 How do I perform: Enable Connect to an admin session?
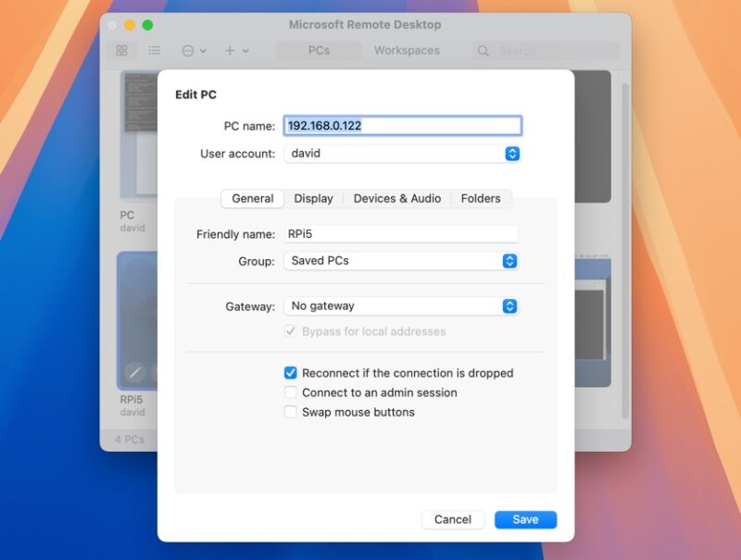[x=293, y=392]
